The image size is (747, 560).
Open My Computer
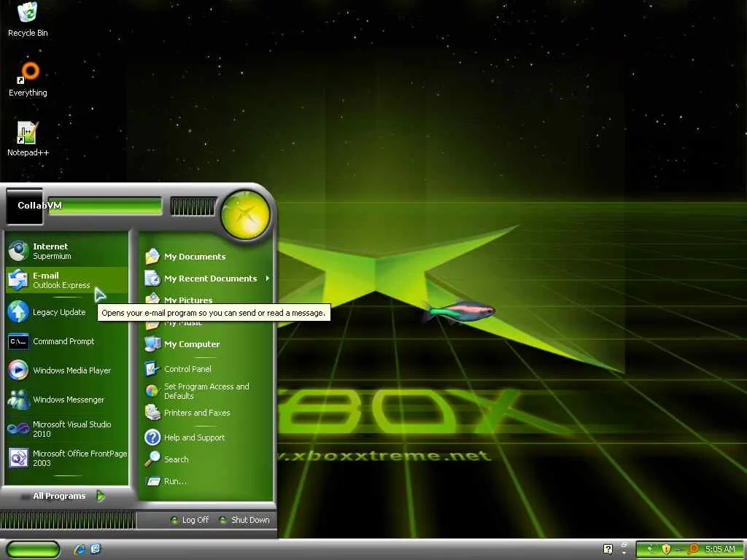(207, 344)
